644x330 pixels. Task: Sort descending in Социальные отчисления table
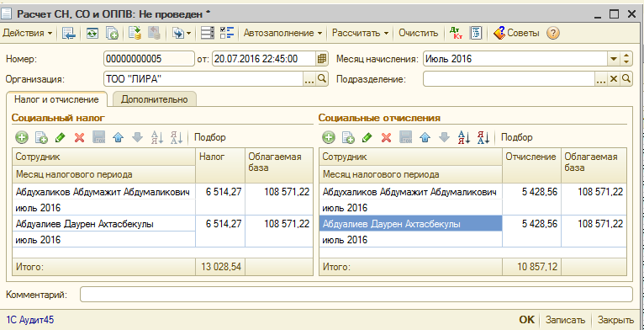[x=483, y=137]
